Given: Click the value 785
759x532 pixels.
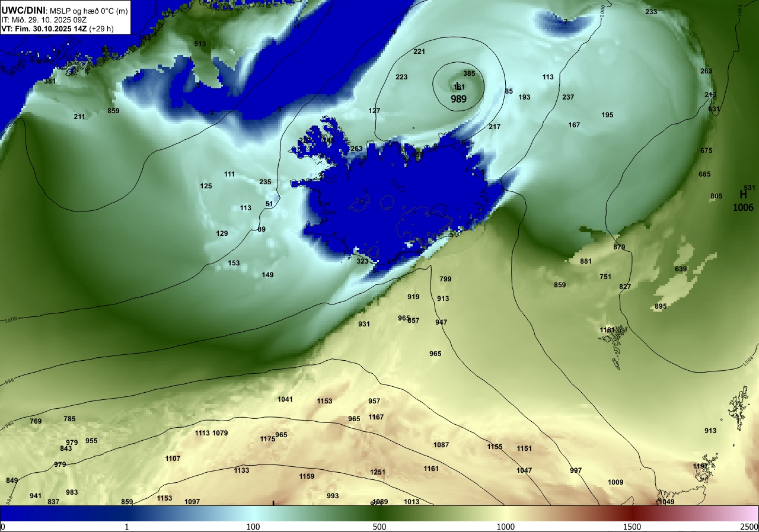Looking at the screenshot, I should click(69, 419).
